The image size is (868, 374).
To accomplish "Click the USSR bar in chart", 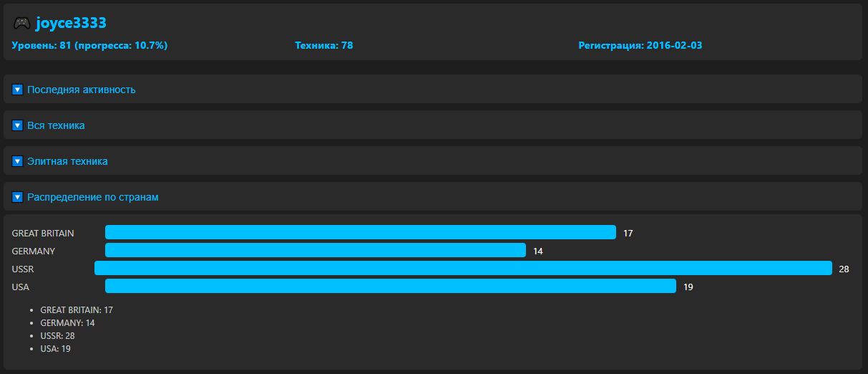I will (463, 268).
